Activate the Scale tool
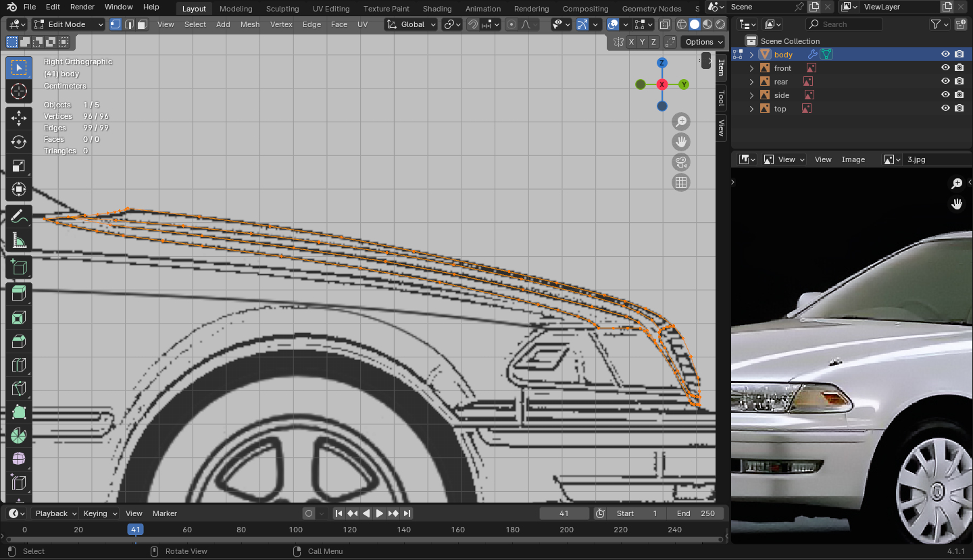Screen dimensions: 973x560 click(19, 166)
